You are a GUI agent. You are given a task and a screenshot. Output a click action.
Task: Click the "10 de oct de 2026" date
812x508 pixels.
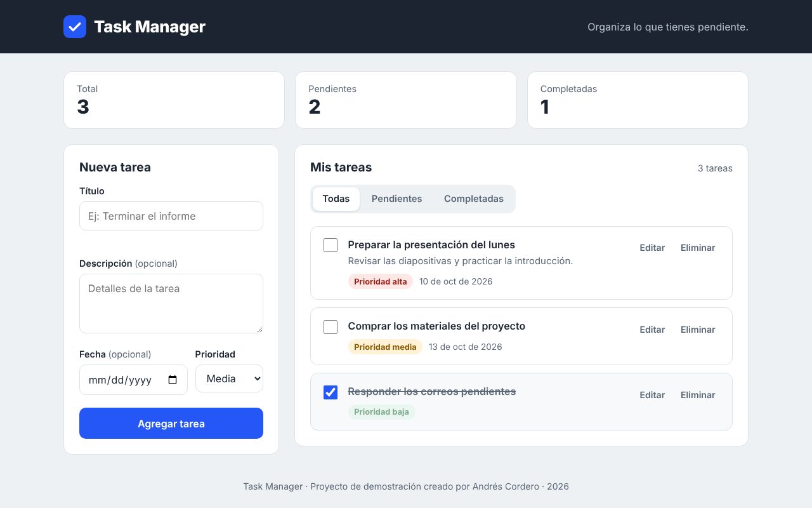(456, 281)
